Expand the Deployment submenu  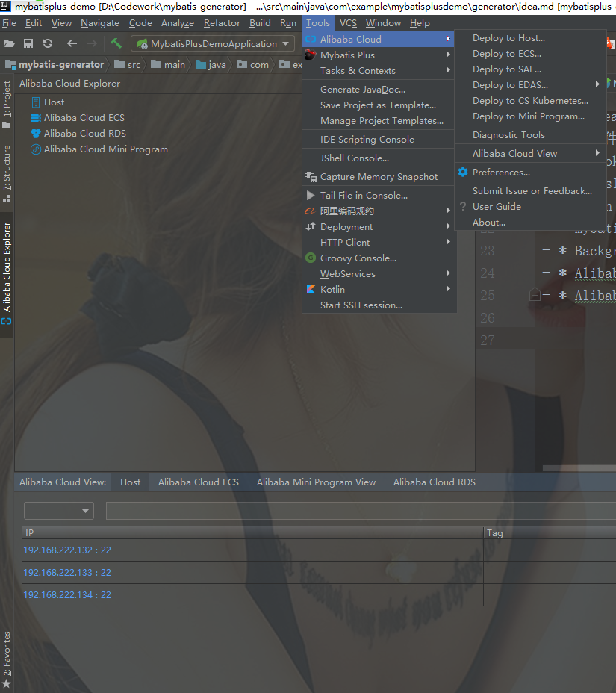pyautogui.click(x=379, y=227)
